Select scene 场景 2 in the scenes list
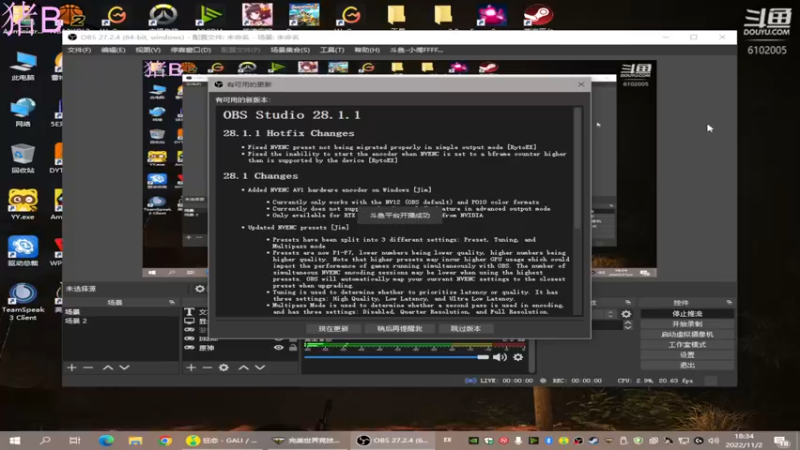 click(121, 321)
